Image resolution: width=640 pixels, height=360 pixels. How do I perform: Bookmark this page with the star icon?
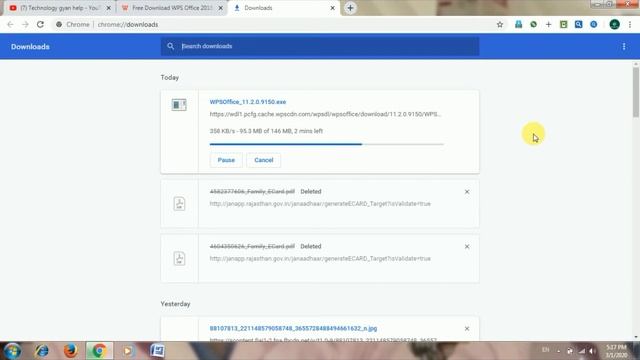500,24
